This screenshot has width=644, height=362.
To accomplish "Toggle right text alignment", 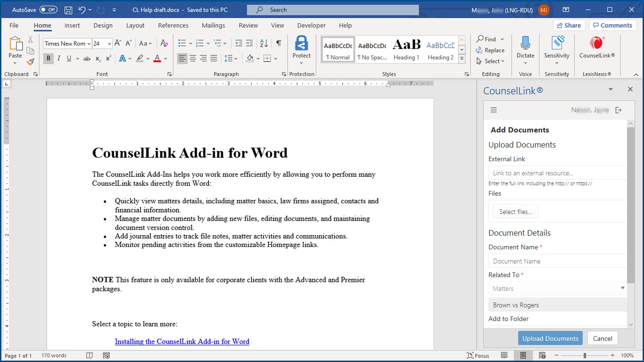I will pos(203,58).
